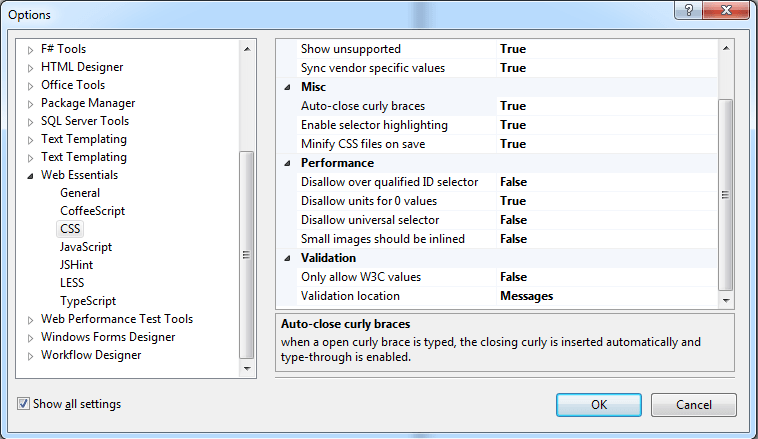
Task: Select the Disallow universal selector False value
Action: tap(607, 220)
